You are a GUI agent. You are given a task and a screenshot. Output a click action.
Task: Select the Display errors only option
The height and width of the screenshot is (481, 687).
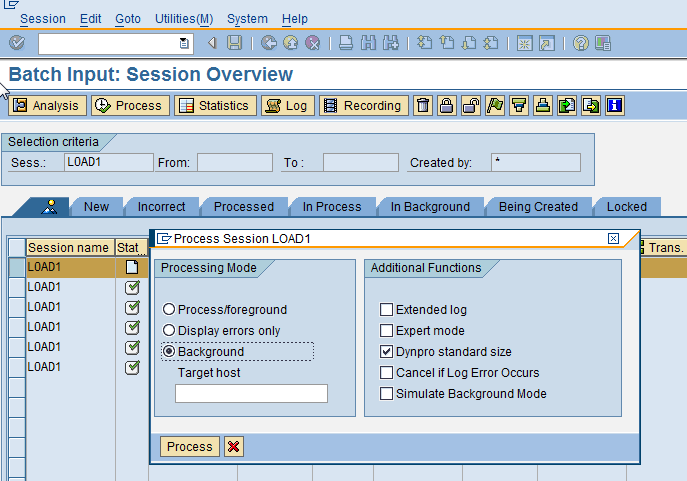coord(169,331)
